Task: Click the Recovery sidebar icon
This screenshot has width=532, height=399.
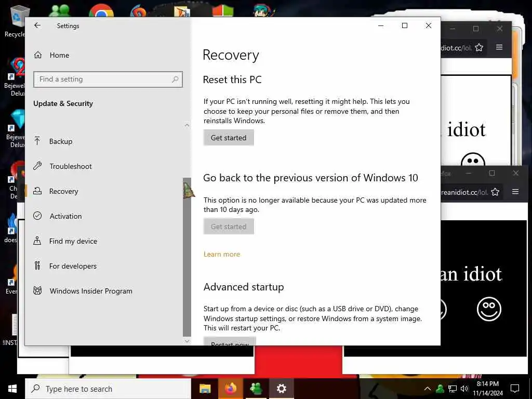Action: 37,191
